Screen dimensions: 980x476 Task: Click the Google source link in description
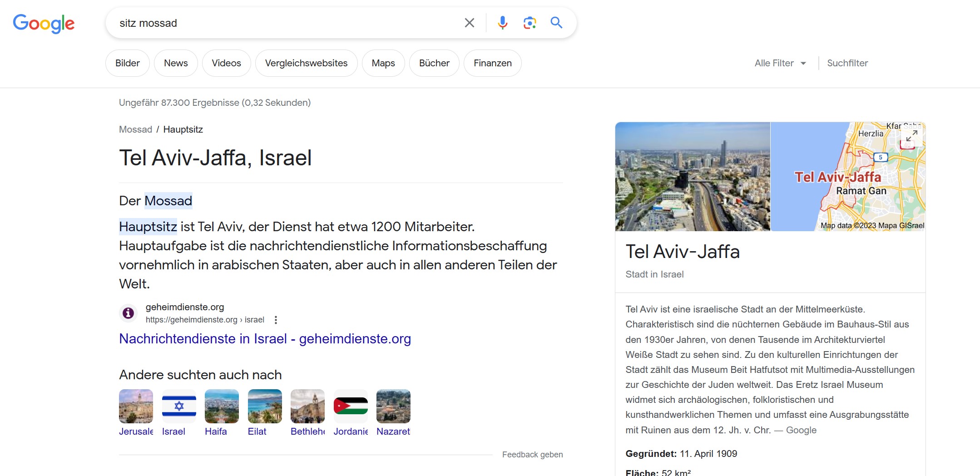(801, 430)
